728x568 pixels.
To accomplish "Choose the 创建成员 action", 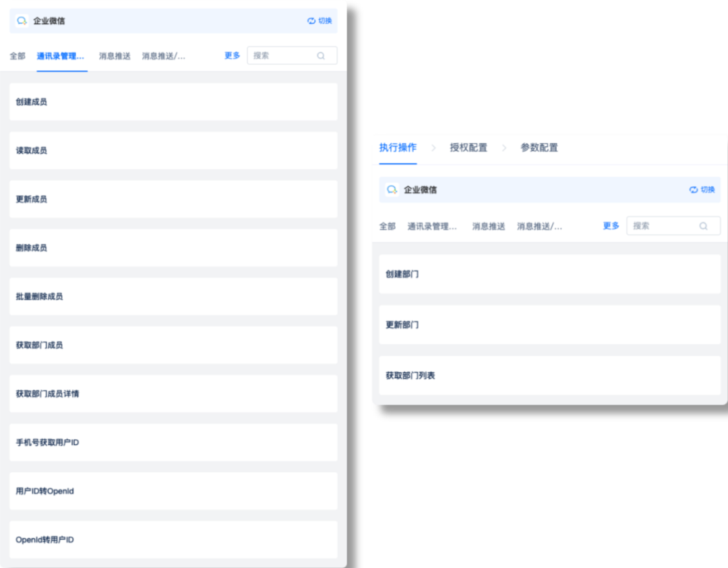I will tap(174, 102).
